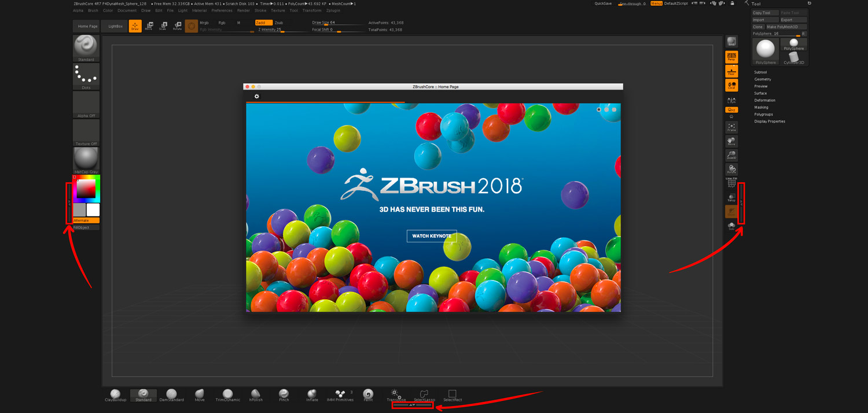Choose the TrimDynamic brush
Image resolution: width=868 pixels, height=413 pixels.
228,396
